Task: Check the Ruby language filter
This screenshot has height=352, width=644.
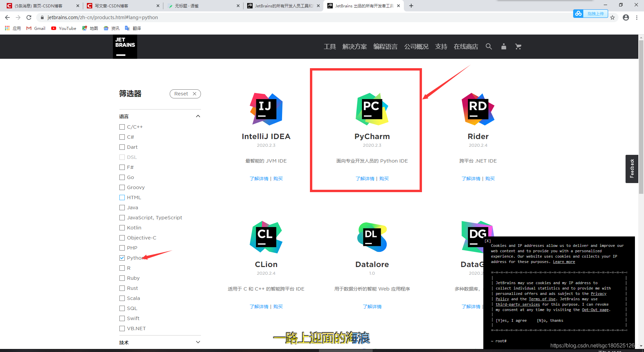Action: point(122,278)
